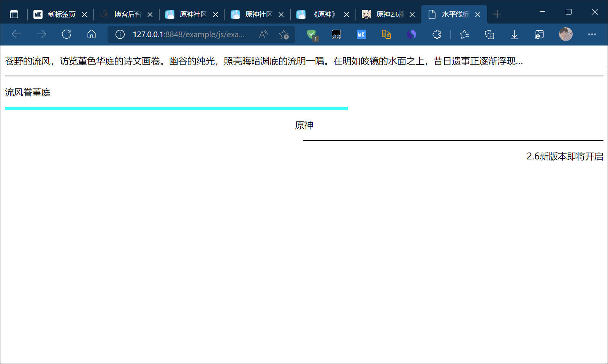Open Collections panel
Screen dimensions: 608x364
489,35
